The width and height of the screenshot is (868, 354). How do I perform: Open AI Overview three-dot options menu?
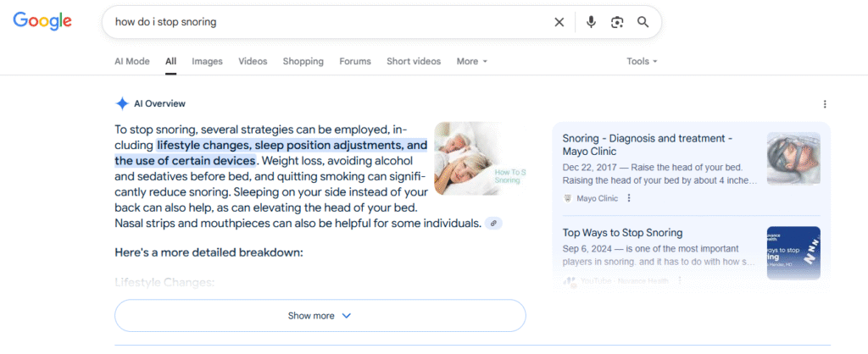(824, 104)
